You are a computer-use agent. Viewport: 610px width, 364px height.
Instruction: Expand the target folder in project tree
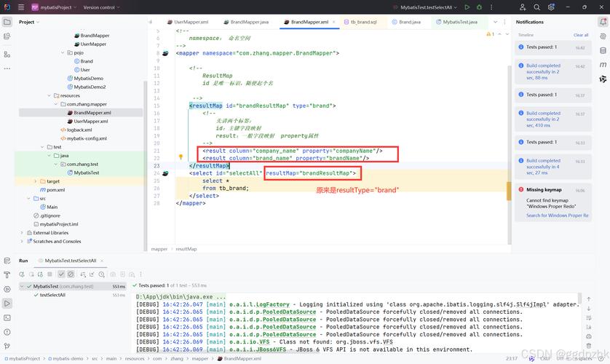tap(36, 181)
